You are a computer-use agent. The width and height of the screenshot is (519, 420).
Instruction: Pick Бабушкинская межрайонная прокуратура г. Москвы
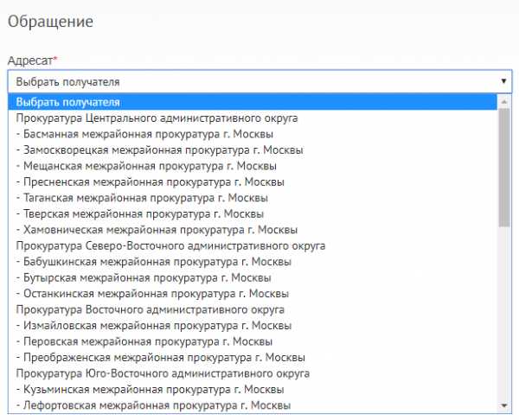point(253,262)
